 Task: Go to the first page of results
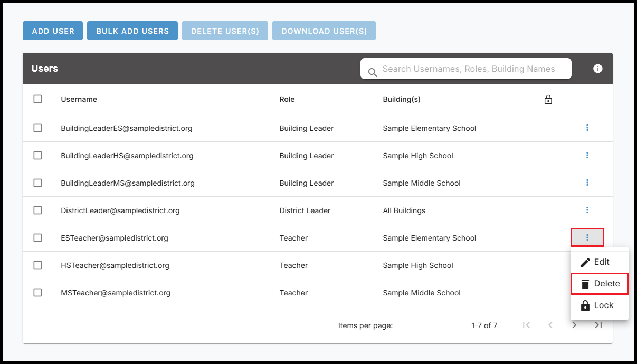coord(526,325)
